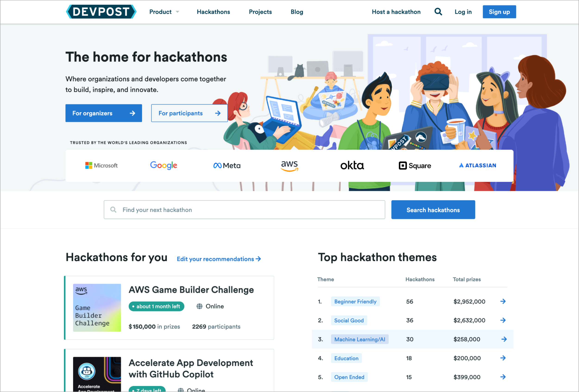Click the arrow in the Education row
The height and width of the screenshot is (392, 579).
point(503,358)
